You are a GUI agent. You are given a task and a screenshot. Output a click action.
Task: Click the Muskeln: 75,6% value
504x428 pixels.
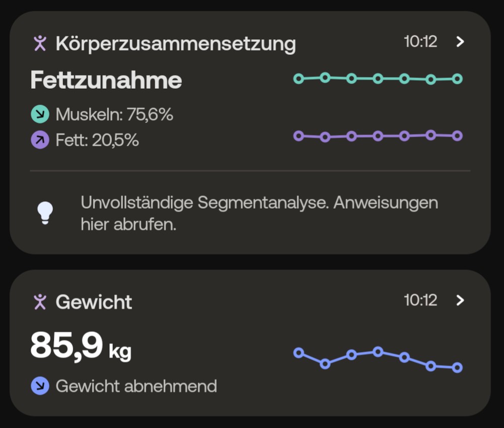[114, 115]
